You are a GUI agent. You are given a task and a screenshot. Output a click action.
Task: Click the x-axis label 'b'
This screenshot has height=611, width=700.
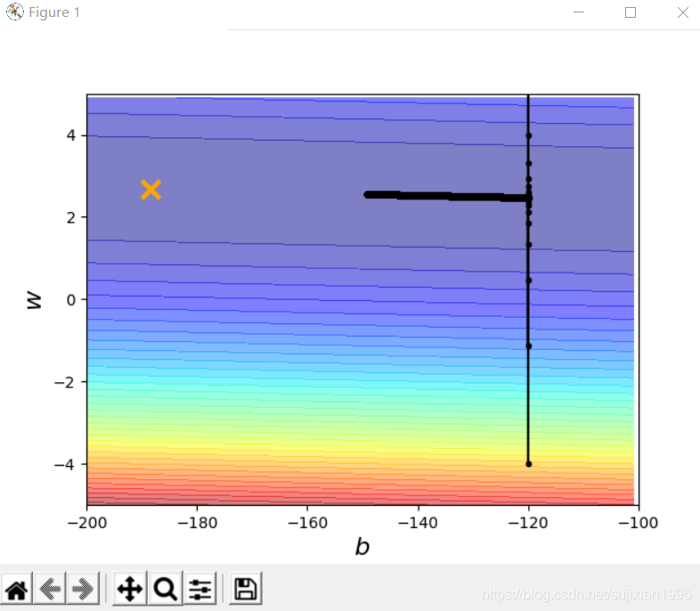point(362,546)
